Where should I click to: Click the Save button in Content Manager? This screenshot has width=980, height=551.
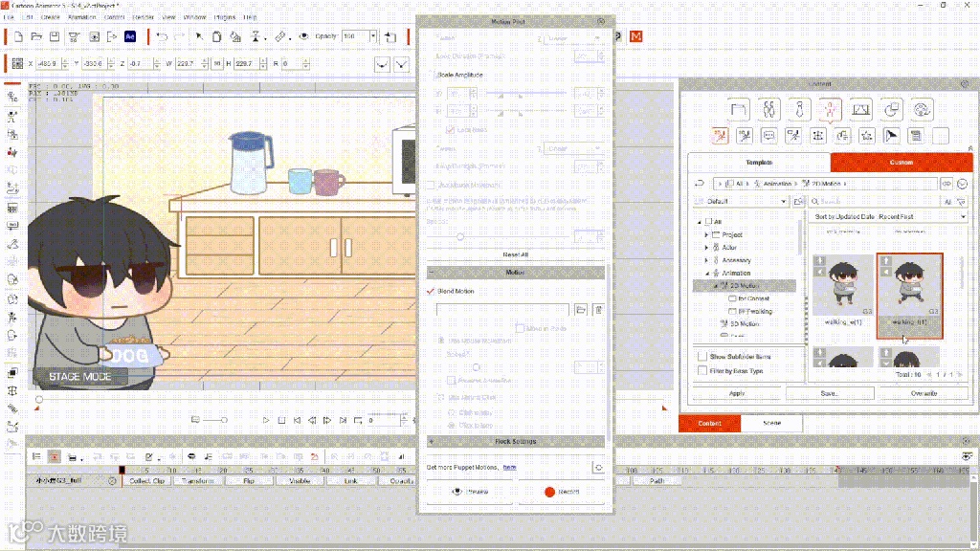pyautogui.click(x=830, y=393)
